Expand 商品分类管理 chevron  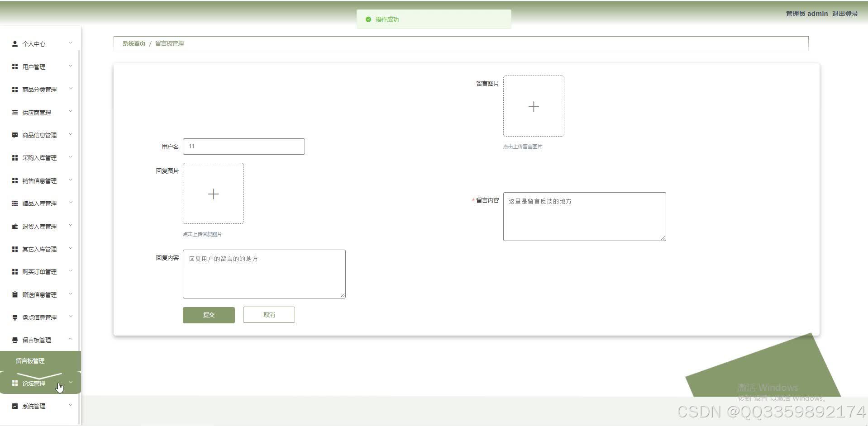tap(71, 89)
